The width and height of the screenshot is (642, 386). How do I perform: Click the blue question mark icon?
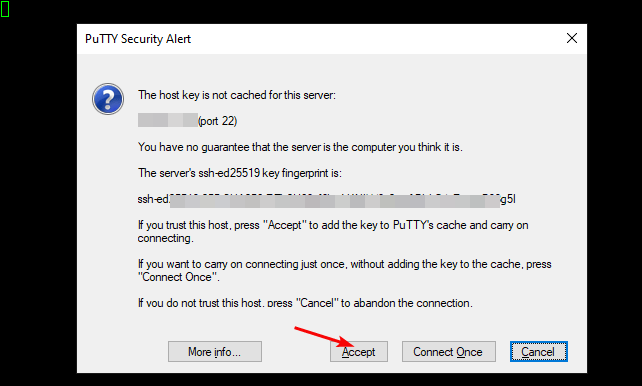pos(108,99)
